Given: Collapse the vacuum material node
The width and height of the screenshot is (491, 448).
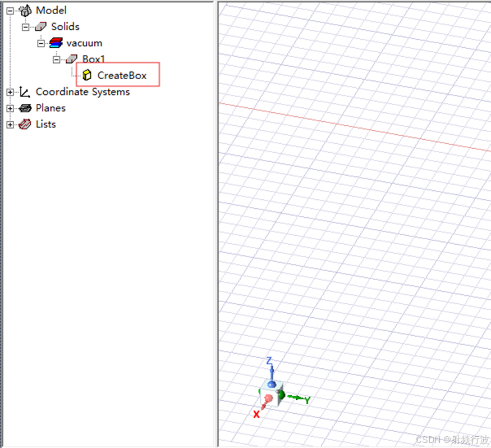Looking at the screenshot, I should tap(41, 44).
